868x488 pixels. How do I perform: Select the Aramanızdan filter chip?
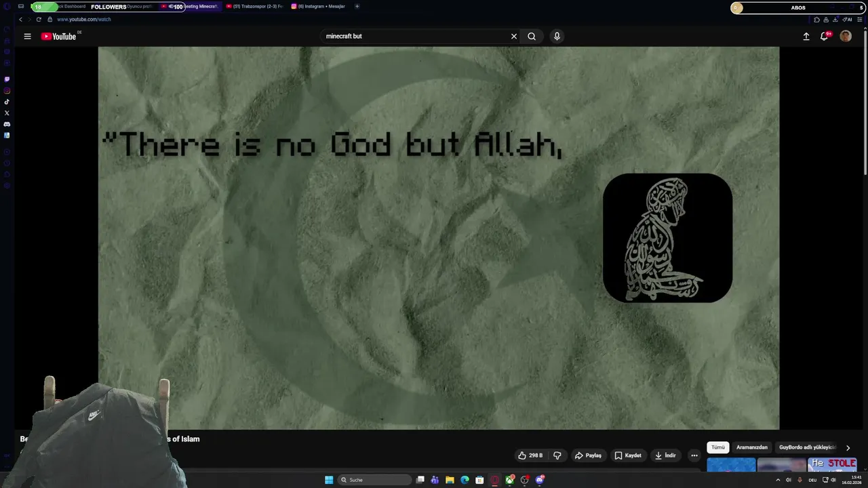point(752,447)
